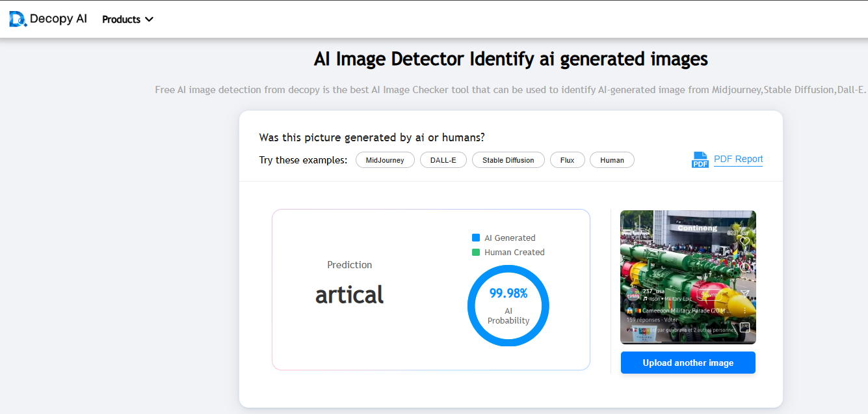This screenshot has width=868, height=414.
Task: Click the PDF file icon
Action: (700, 159)
